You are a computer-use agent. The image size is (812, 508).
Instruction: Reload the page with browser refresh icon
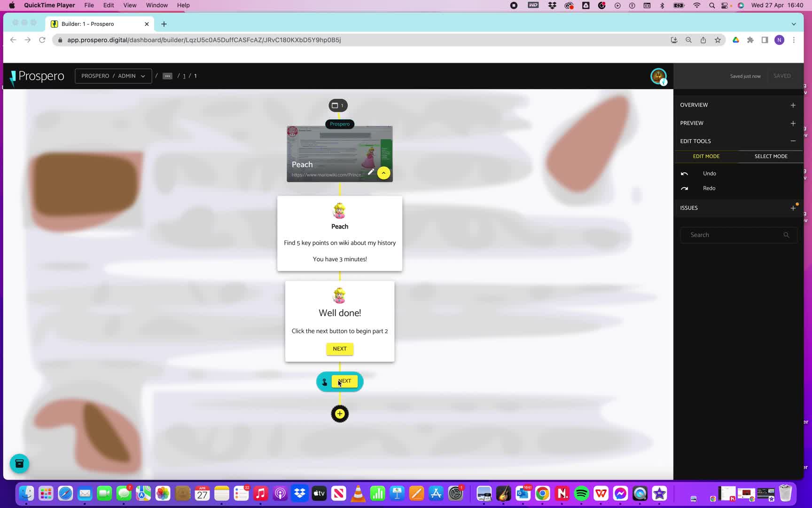[x=42, y=40]
